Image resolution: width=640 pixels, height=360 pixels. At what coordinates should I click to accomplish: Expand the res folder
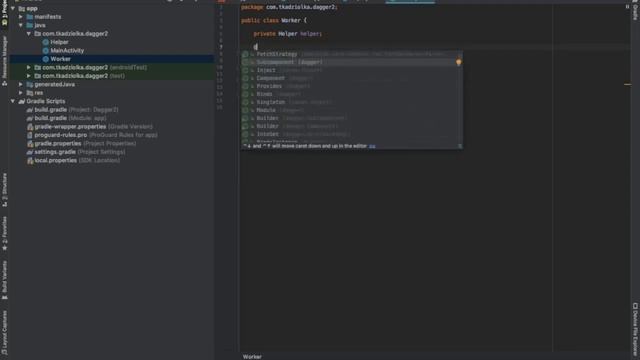[x=21, y=93]
